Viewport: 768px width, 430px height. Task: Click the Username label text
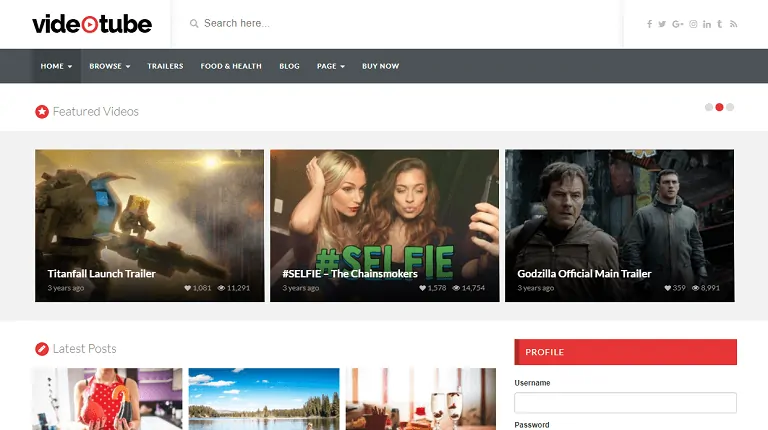(x=532, y=383)
